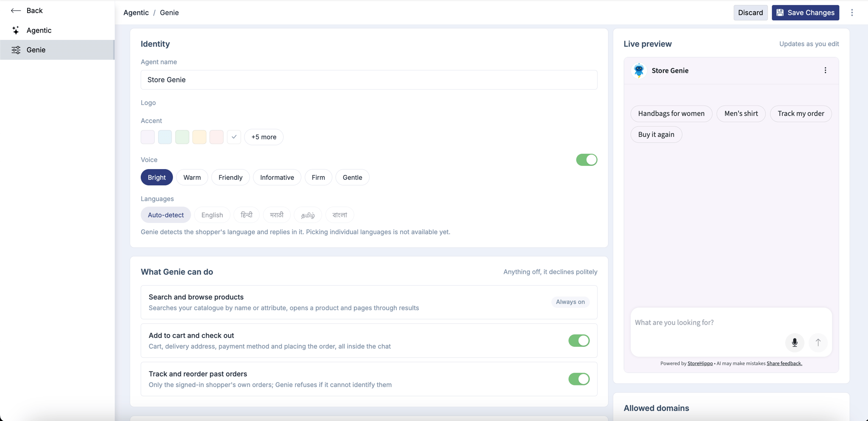Discard the unsaved changes
Viewport: 868px width, 421px height.
751,13
